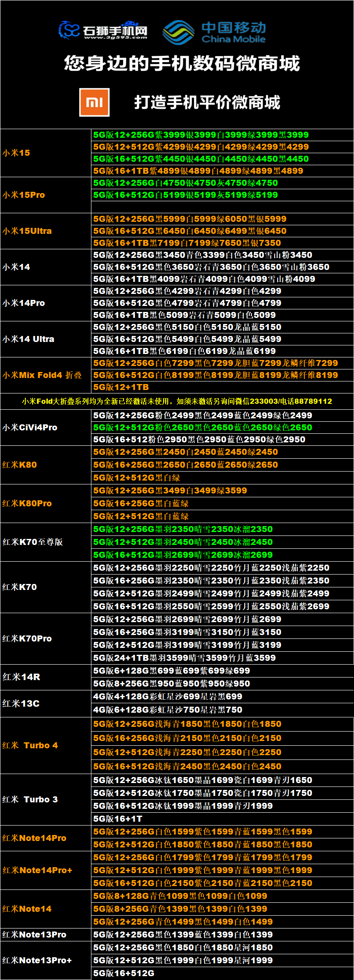Click the 12+256G 冰钛1650墨晶1699 row
Viewport: 354px width, 980px height.
coord(223,780)
